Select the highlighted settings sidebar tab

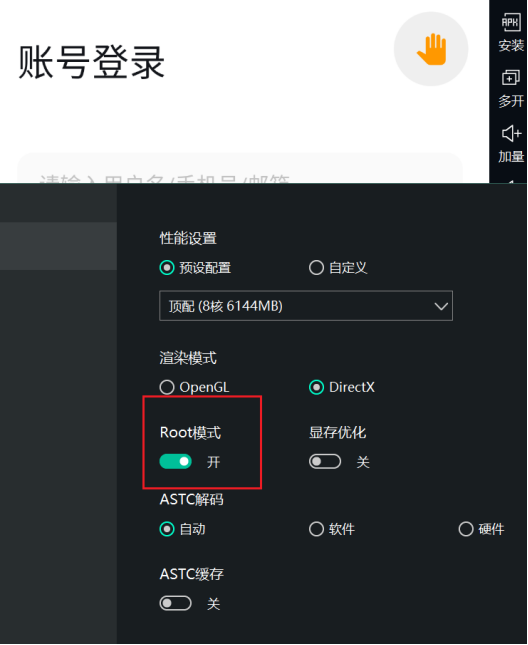coord(58,246)
